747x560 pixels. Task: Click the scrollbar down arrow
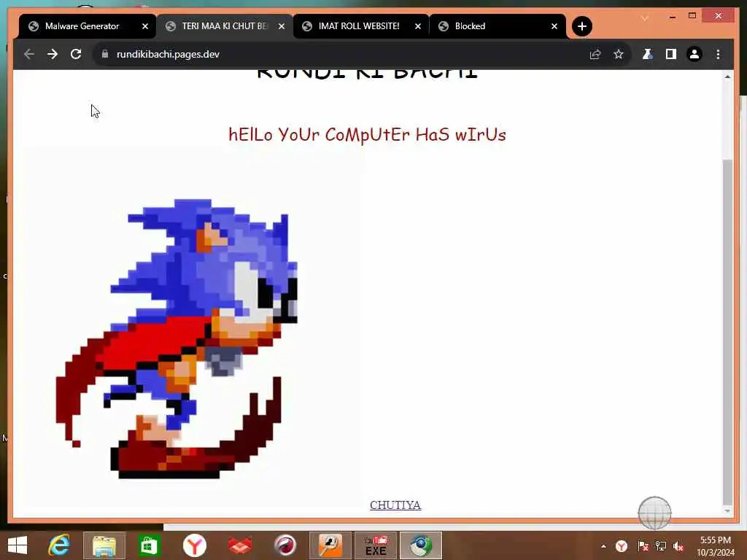(x=727, y=511)
